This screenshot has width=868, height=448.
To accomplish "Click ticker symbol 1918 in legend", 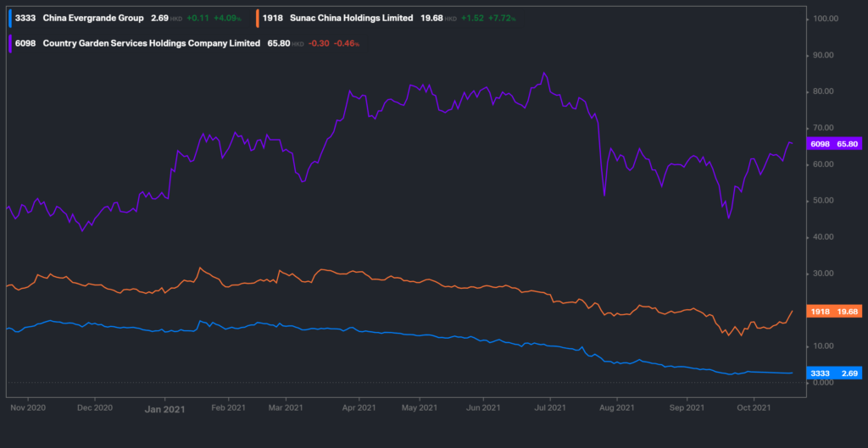I will tap(273, 19).
